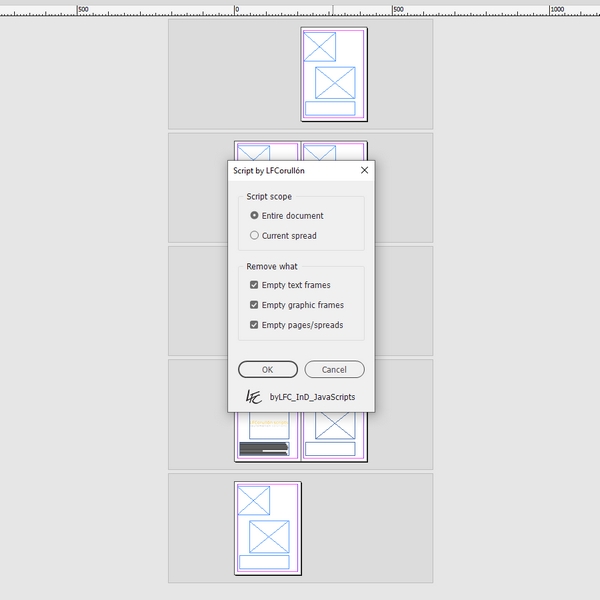Confirm the dialog with OK
This screenshot has height=600, width=600.
tap(268, 369)
